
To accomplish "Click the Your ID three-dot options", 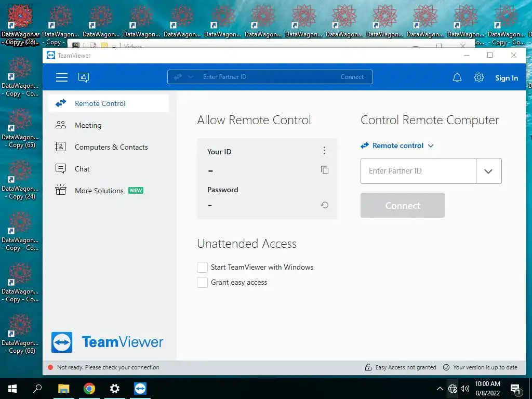I will (x=324, y=150).
